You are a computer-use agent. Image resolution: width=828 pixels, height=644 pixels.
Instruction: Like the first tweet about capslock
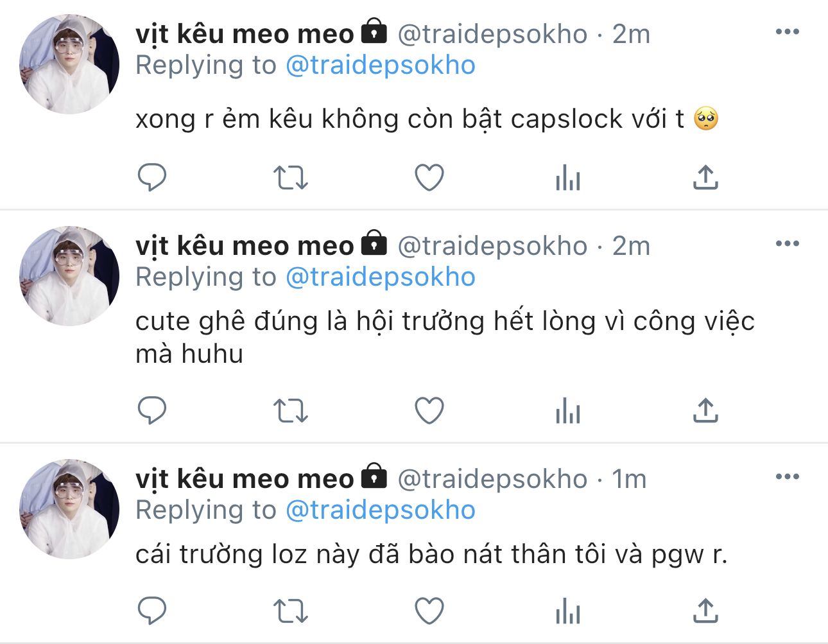429,178
